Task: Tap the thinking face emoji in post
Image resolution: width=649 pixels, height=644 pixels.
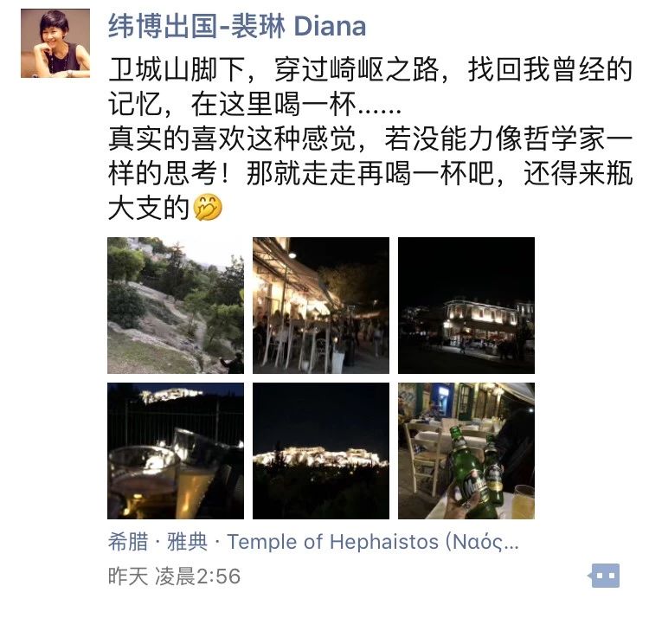Action: click(x=209, y=207)
